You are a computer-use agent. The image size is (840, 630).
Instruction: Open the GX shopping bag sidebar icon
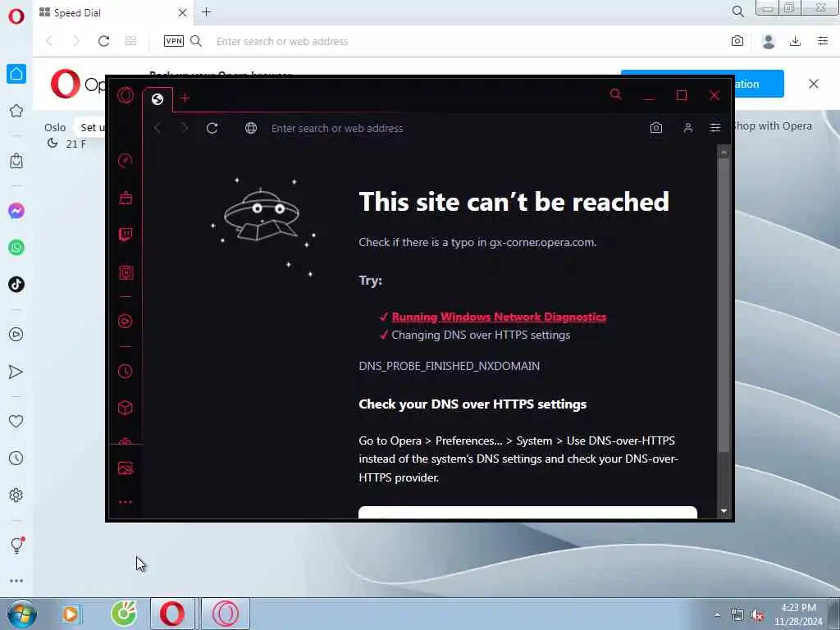[x=126, y=198]
